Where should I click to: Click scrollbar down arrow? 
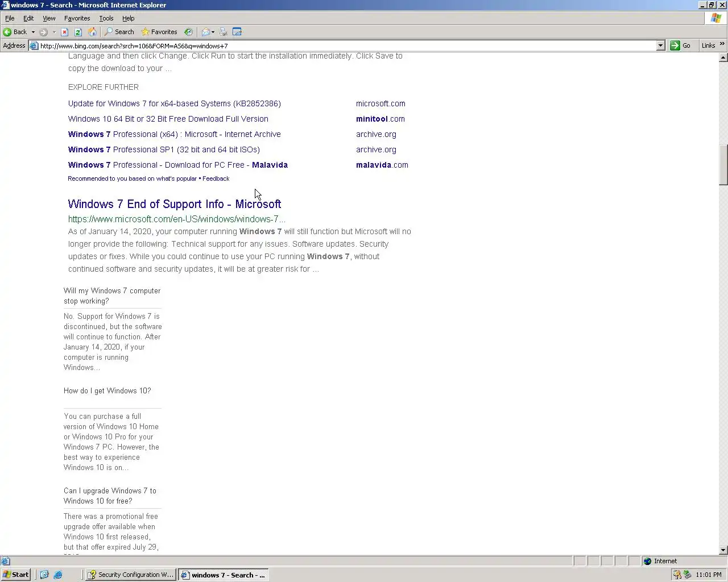[723, 550]
